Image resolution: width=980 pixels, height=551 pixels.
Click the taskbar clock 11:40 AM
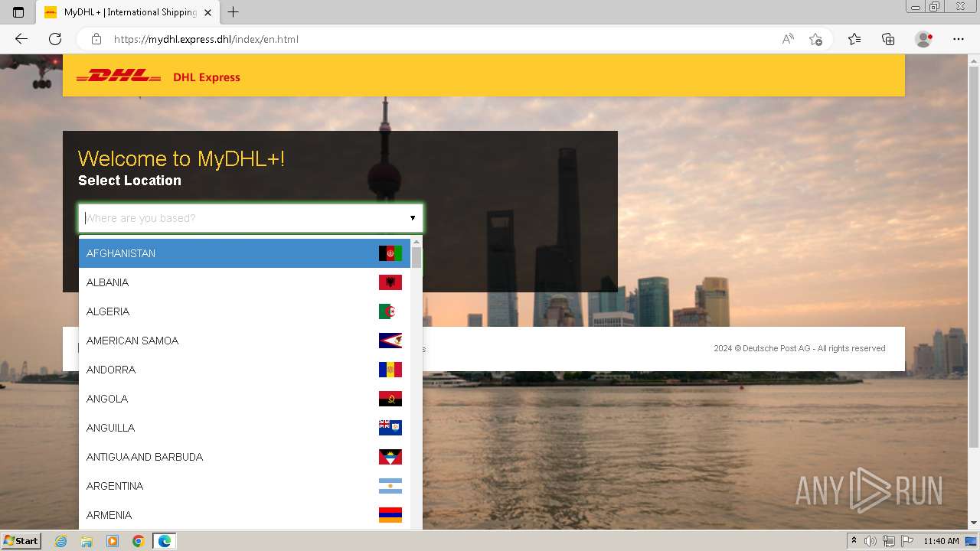941,541
